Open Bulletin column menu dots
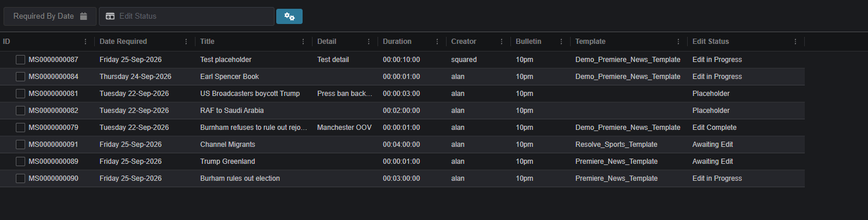Screen dimensions: 868x220 coord(561,42)
